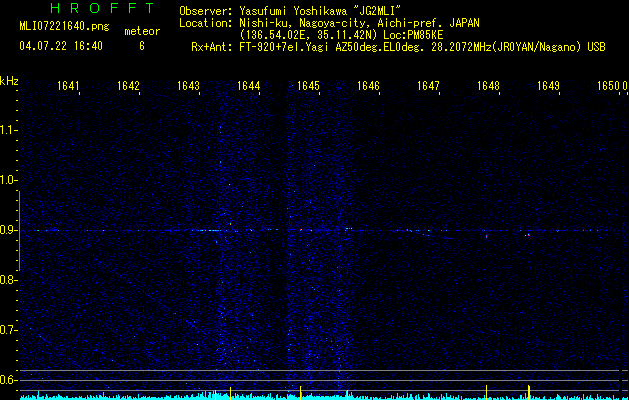Click the 1645 time axis label

tap(308, 85)
